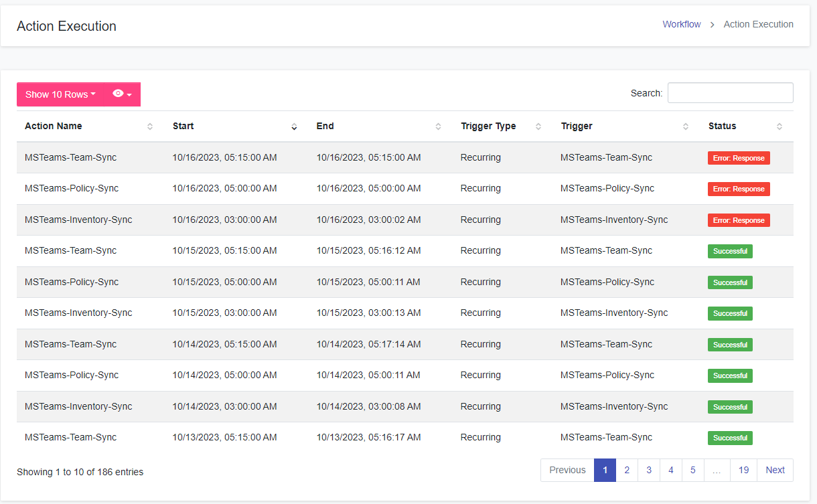Click the Action Execution page title
This screenshot has height=504, width=817.
pos(66,26)
